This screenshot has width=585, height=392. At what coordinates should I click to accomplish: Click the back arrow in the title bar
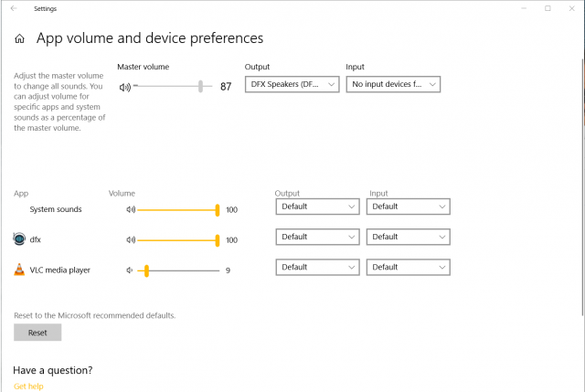[14, 8]
